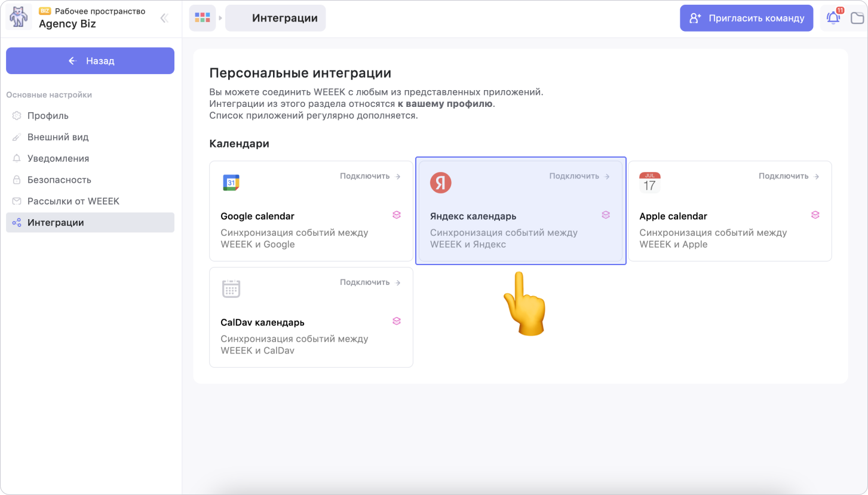Open Рассылки от WEEEK section
Viewport: 868px width, 495px height.
(x=73, y=201)
